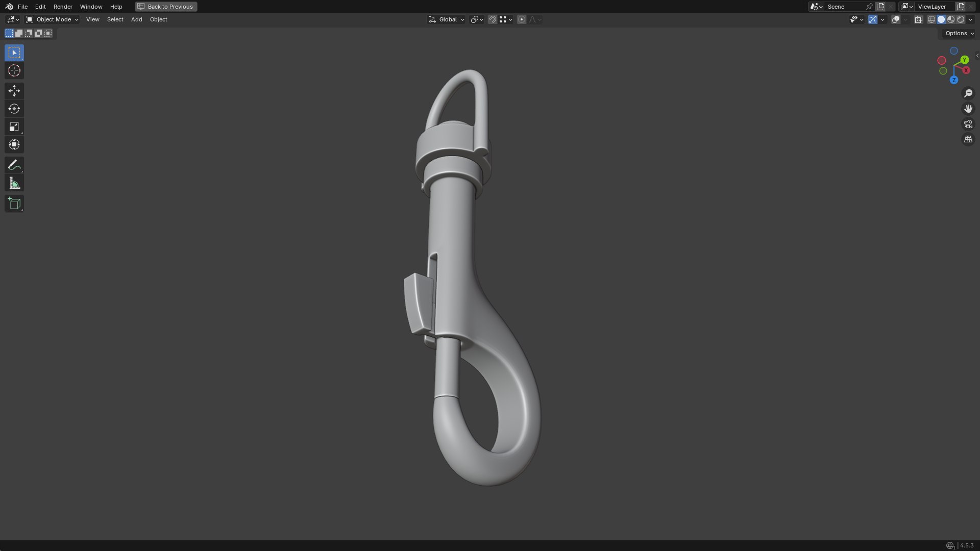
Task: Switch to Rendered viewport shading
Action: 960,19
